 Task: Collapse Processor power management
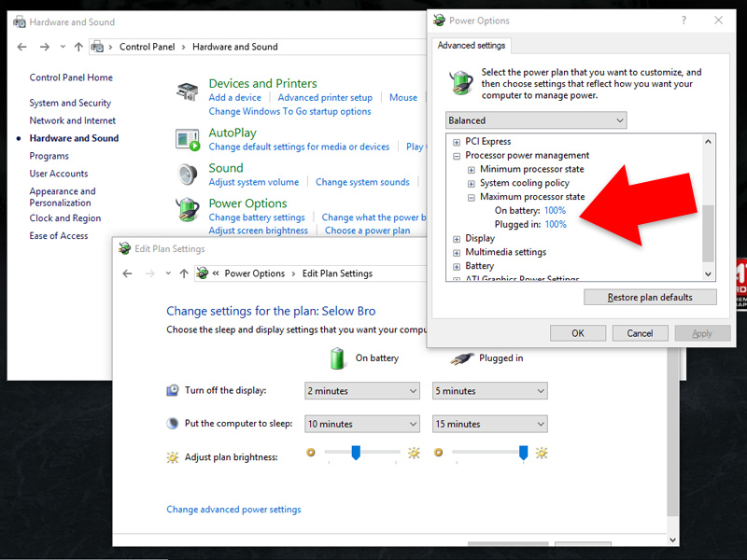tap(455, 155)
